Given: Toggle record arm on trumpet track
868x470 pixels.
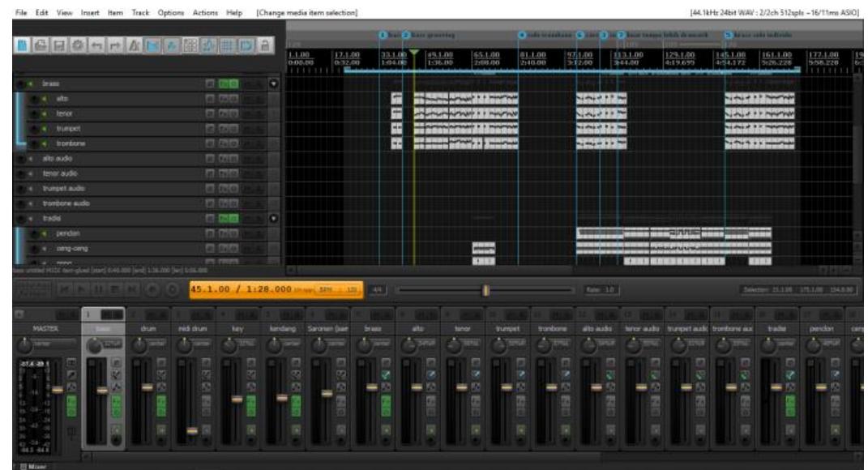Looking at the screenshot, I should point(36,128).
